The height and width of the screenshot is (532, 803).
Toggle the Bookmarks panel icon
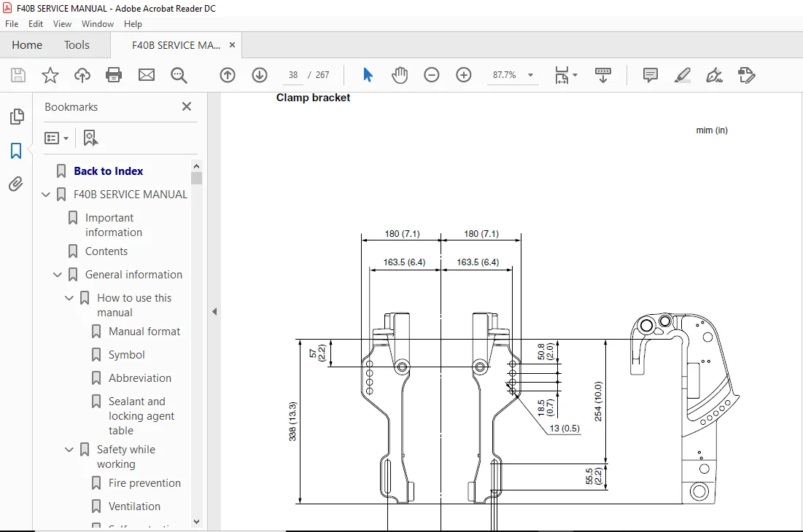point(16,151)
